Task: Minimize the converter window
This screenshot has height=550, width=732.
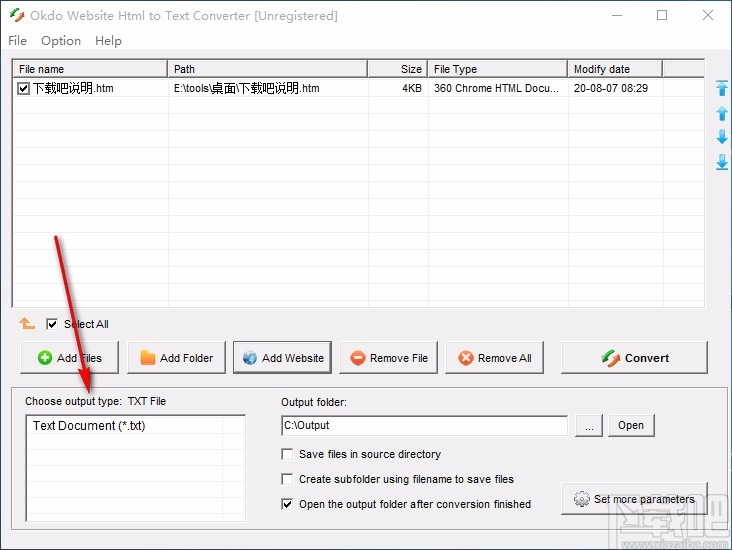Action: coord(617,15)
